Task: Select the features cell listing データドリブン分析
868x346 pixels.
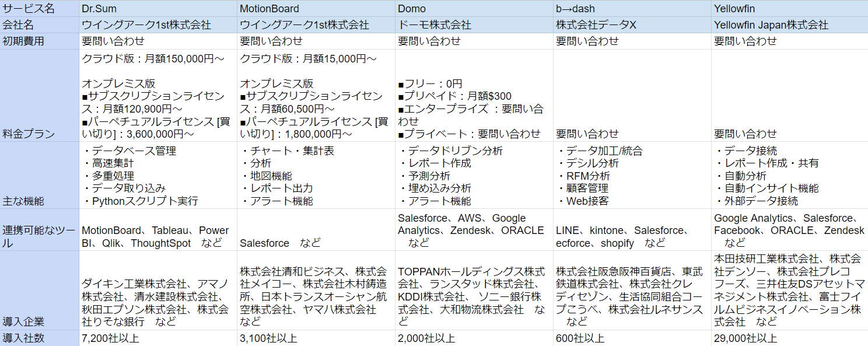Action: click(474, 176)
